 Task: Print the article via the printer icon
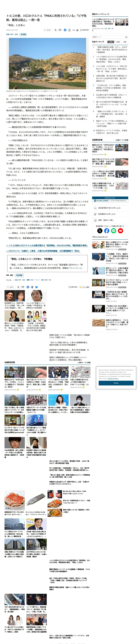pos(77,30)
